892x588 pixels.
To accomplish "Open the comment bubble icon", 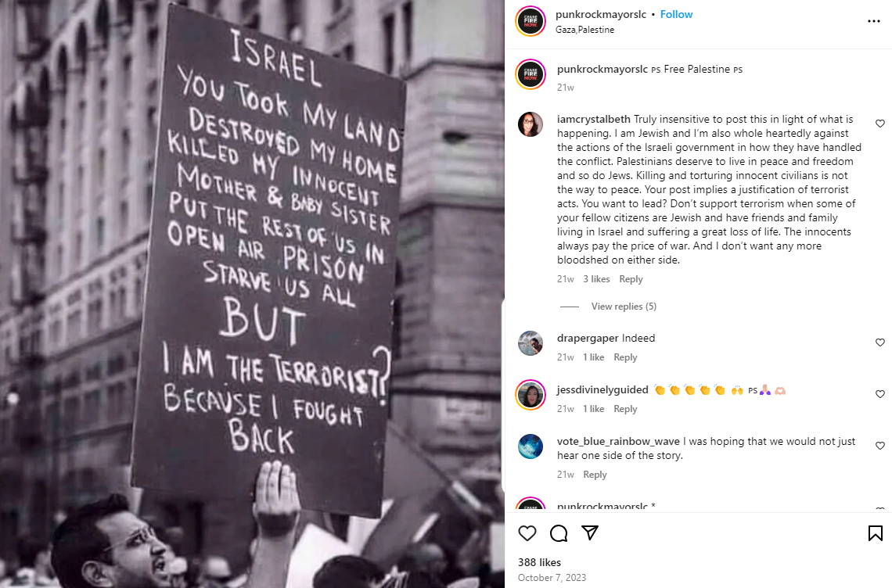I will point(559,532).
